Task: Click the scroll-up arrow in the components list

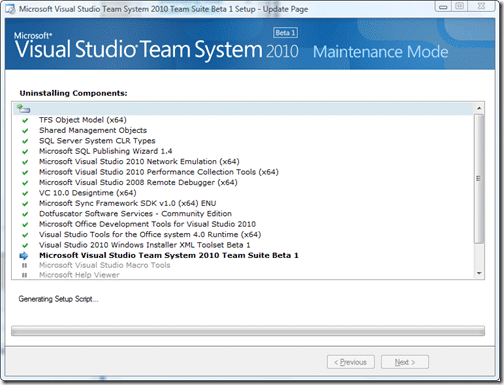Action: point(479,108)
